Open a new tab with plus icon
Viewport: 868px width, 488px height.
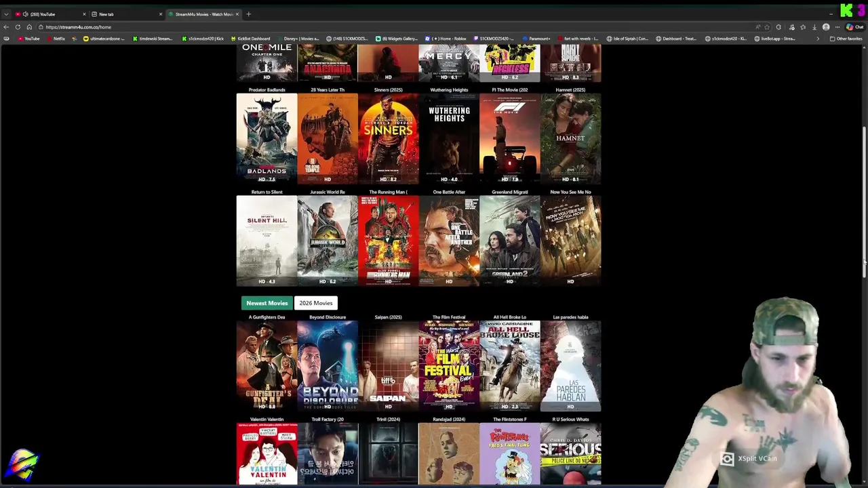(x=248, y=14)
